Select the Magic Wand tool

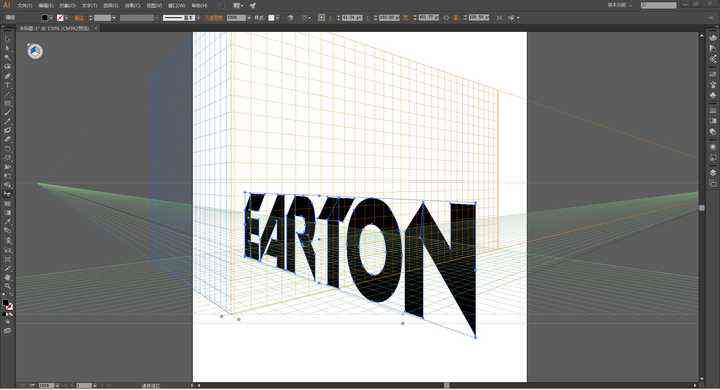point(7,57)
